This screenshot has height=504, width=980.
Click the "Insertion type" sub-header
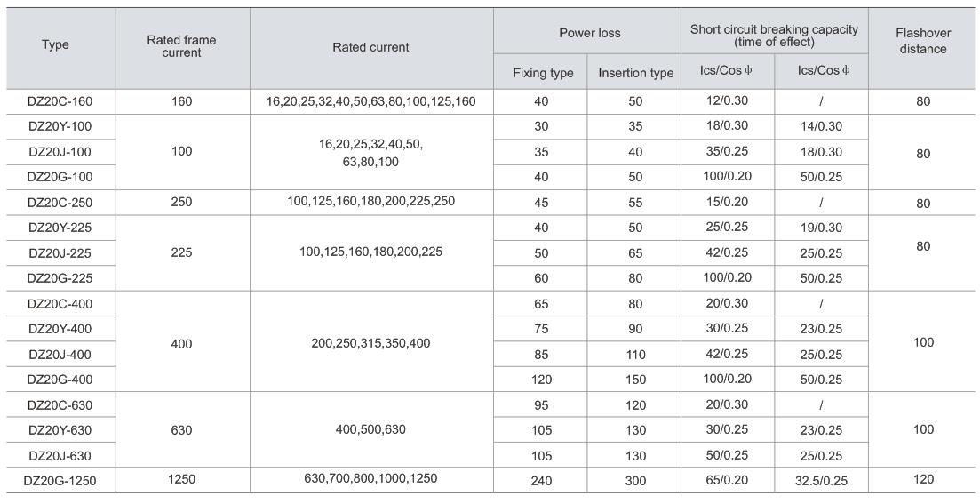[636, 73]
